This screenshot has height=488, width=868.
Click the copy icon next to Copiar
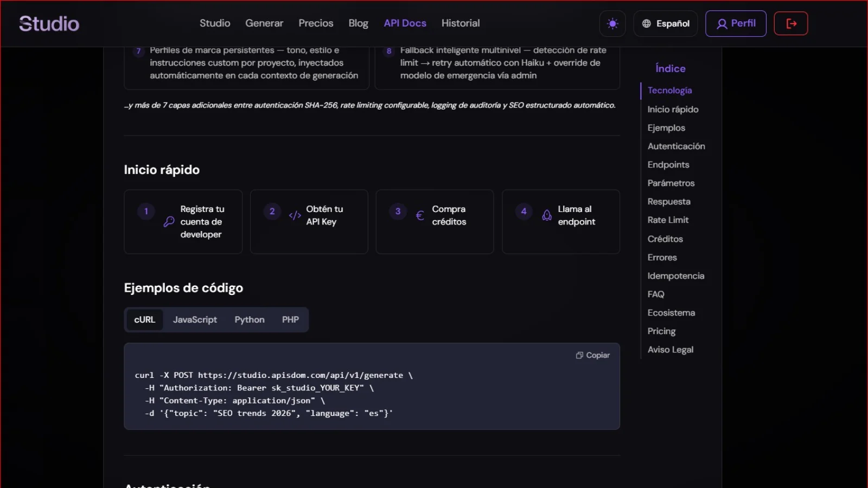(579, 355)
